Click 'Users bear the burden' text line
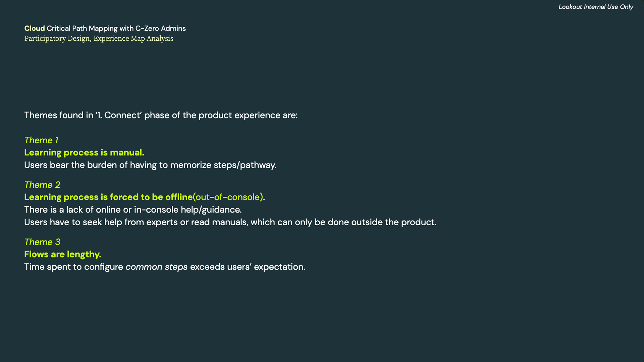This screenshot has width=644, height=362. point(150,165)
